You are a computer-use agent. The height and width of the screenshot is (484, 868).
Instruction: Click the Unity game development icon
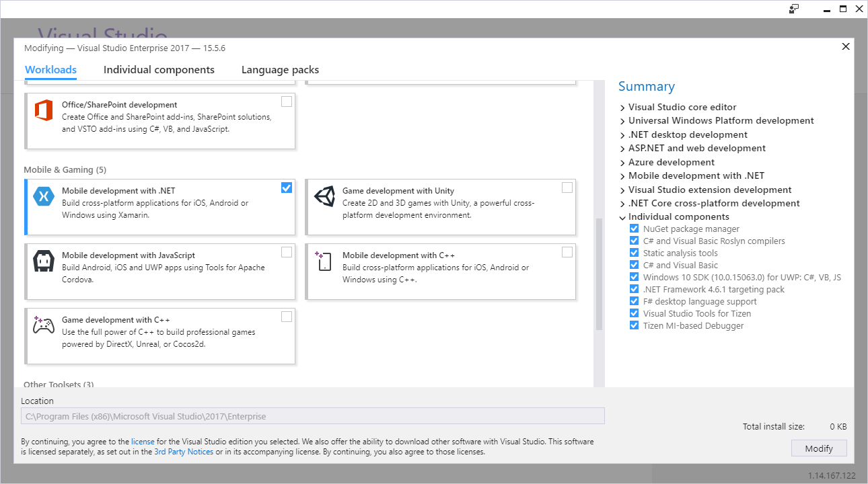tap(324, 196)
